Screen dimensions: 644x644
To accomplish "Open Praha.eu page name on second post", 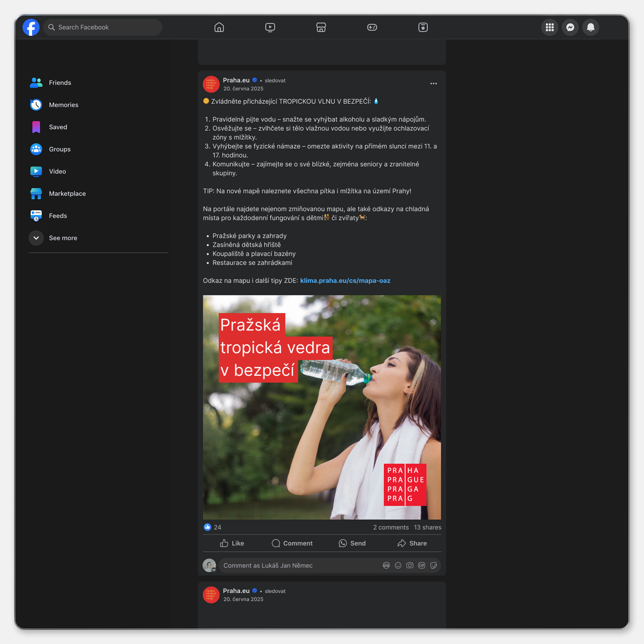I will [236, 591].
